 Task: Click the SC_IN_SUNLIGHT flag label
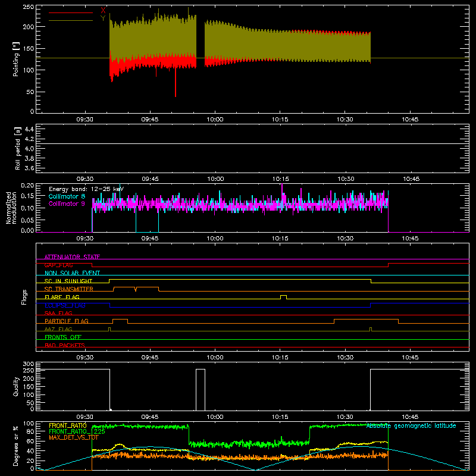click(x=68, y=281)
